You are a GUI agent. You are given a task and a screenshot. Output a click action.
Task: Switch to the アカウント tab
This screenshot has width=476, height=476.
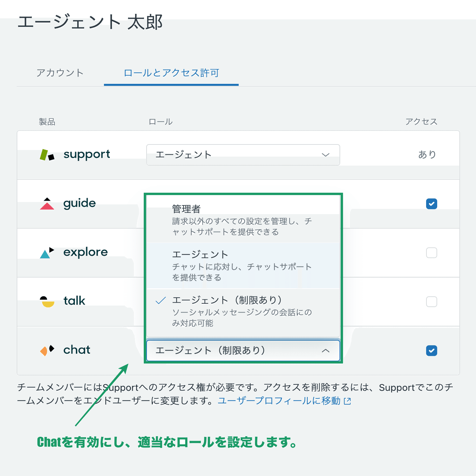[x=60, y=73]
